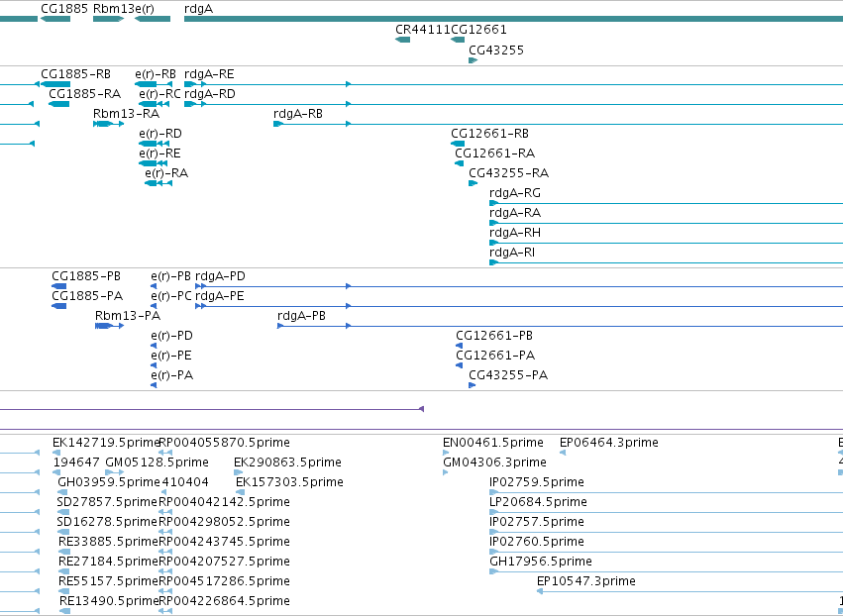
Task: Click EST label RE13490.5prime
Action: tap(109, 602)
